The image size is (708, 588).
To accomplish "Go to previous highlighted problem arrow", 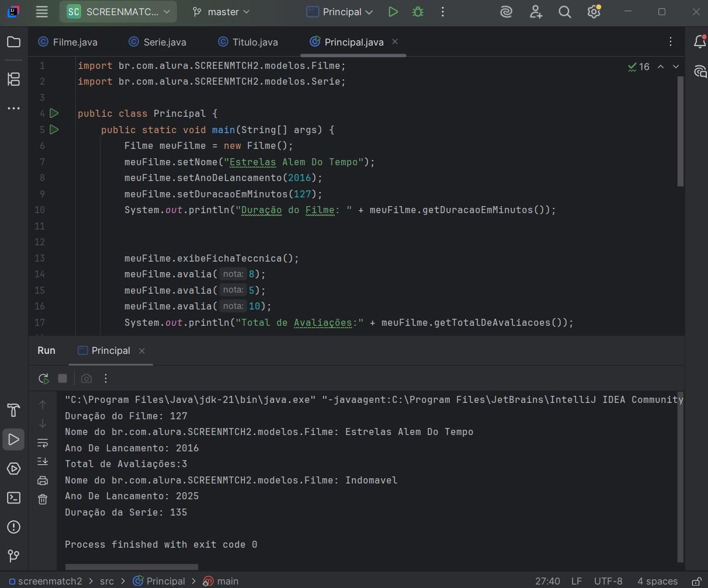I will 661,67.
